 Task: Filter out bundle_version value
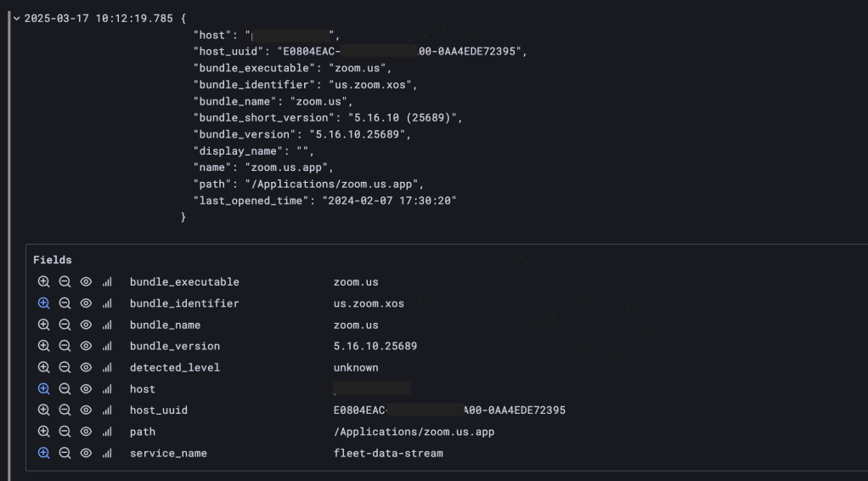point(65,346)
